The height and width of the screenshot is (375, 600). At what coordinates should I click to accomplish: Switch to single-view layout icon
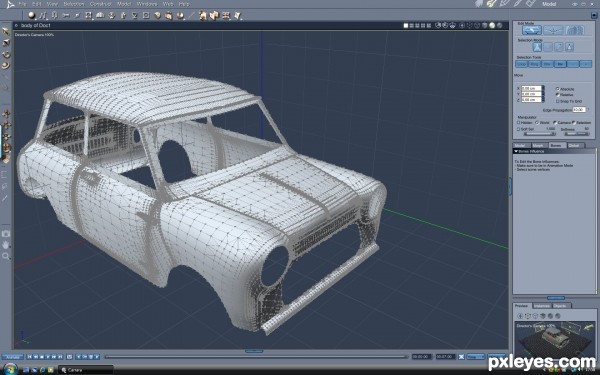[x=406, y=26]
